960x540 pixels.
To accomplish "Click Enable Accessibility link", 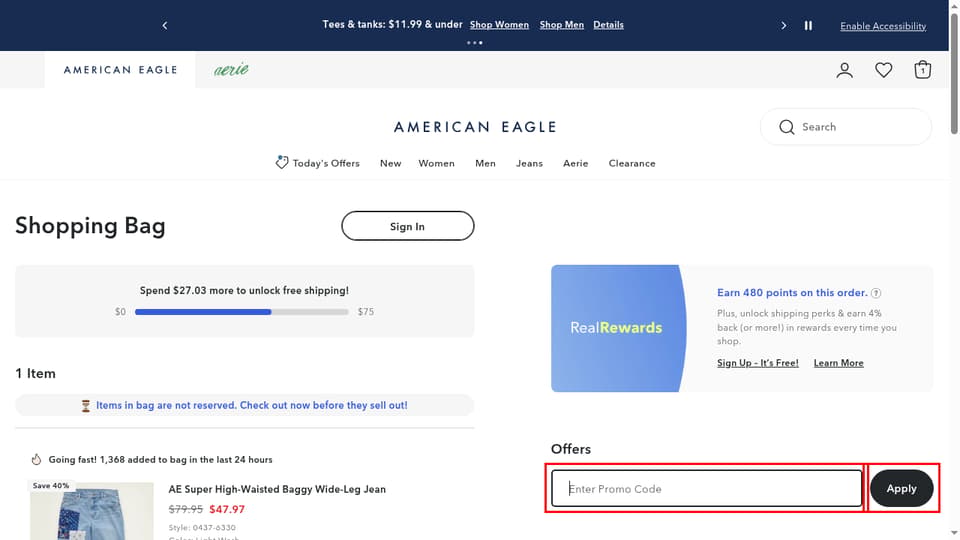I will click(883, 26).
